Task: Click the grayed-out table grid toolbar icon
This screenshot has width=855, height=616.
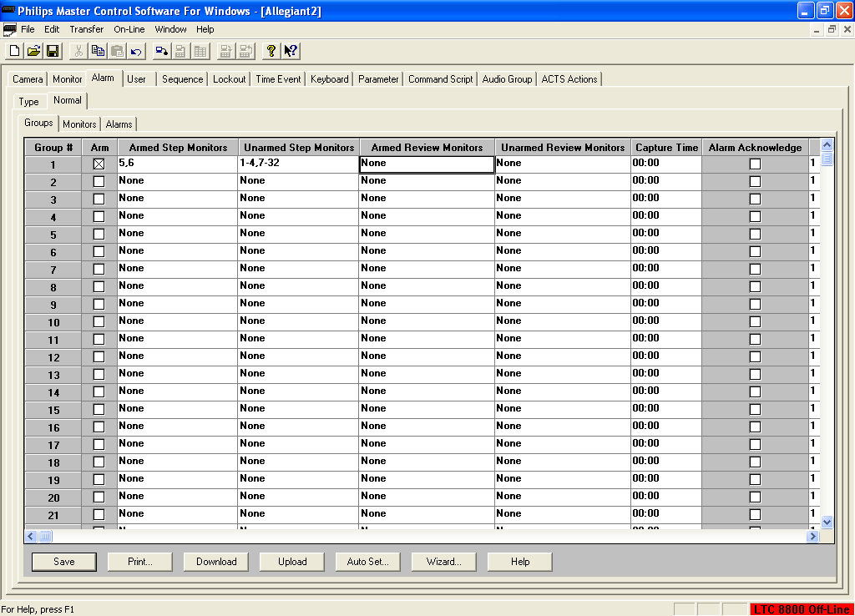Action: 200,51
